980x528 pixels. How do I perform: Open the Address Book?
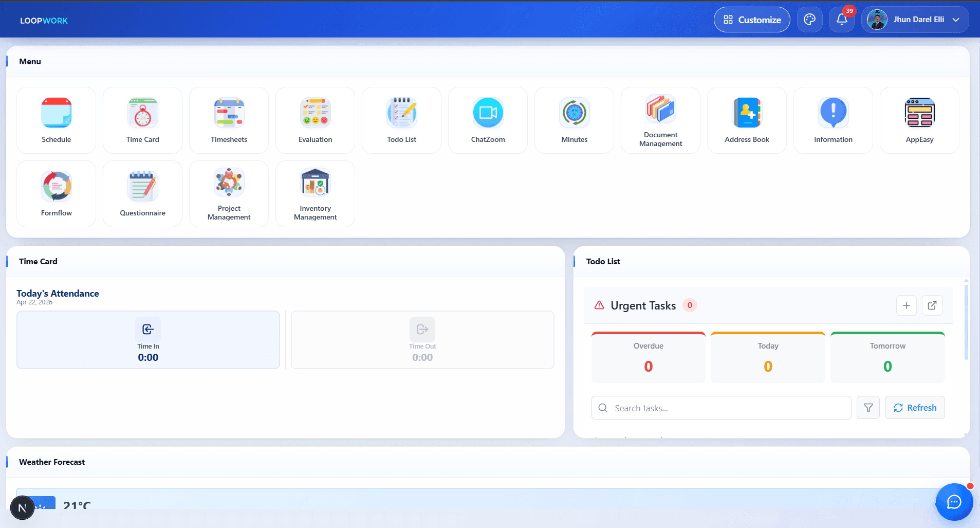pyautogui.click(x=747, y=120)
